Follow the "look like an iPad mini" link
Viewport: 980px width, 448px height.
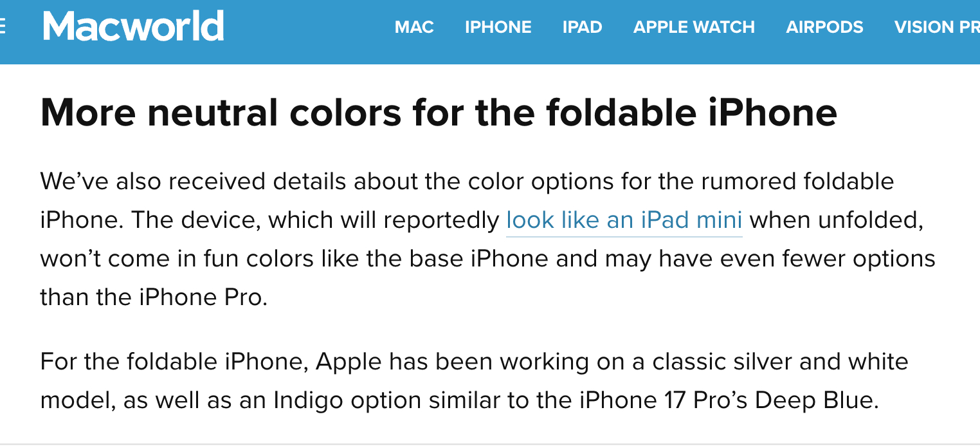click(624, 220)
